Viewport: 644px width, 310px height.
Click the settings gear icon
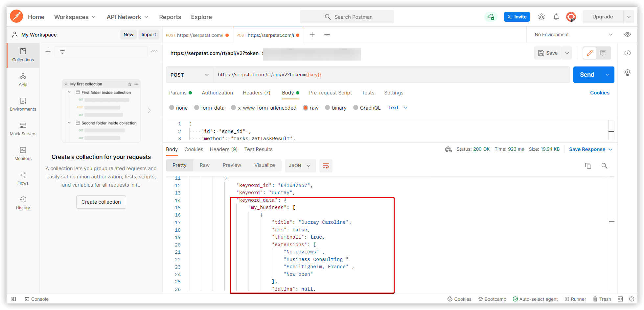pos(541,17)
